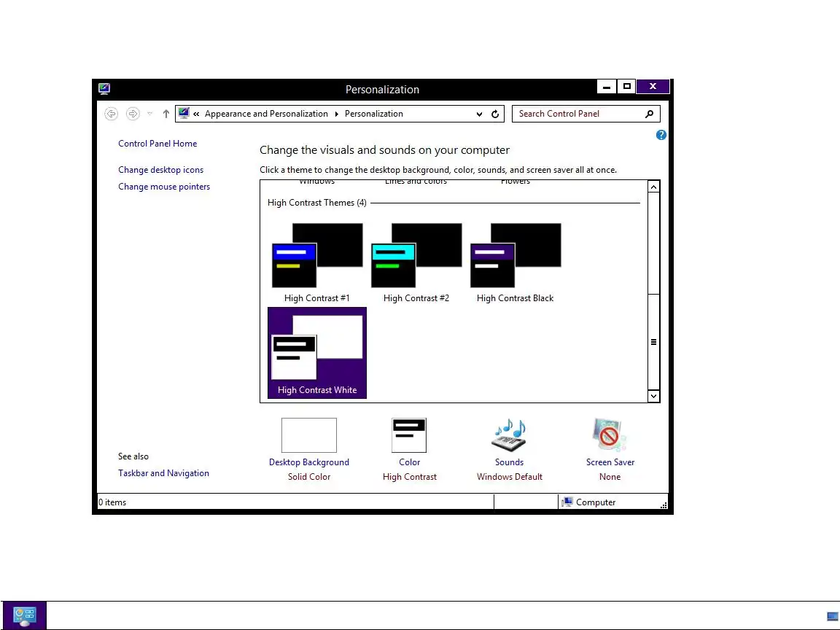
Task: Select the High Contrast White theme
Action: pyautogui.click(x=317, y=353)
